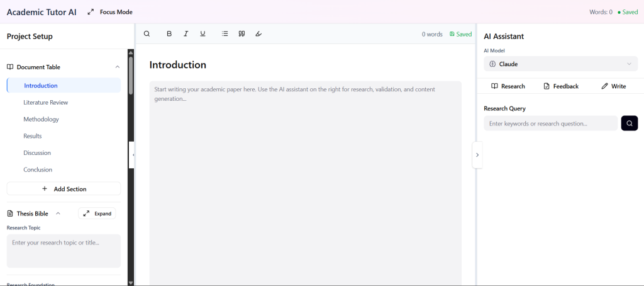Click the Research Topic text field
The image size is (644, 286).
[x=64, y=251]
